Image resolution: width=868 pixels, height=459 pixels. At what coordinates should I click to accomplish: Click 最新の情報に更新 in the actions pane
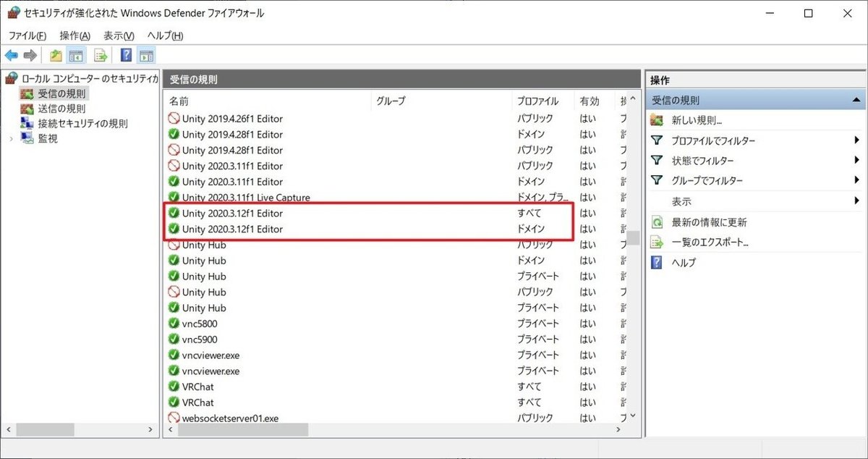point(709,222)
